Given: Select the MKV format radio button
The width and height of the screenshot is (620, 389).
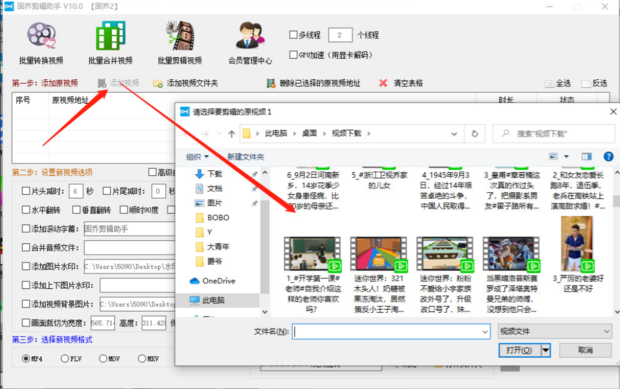Looking at the screenshot, I should tap(142, 359).
